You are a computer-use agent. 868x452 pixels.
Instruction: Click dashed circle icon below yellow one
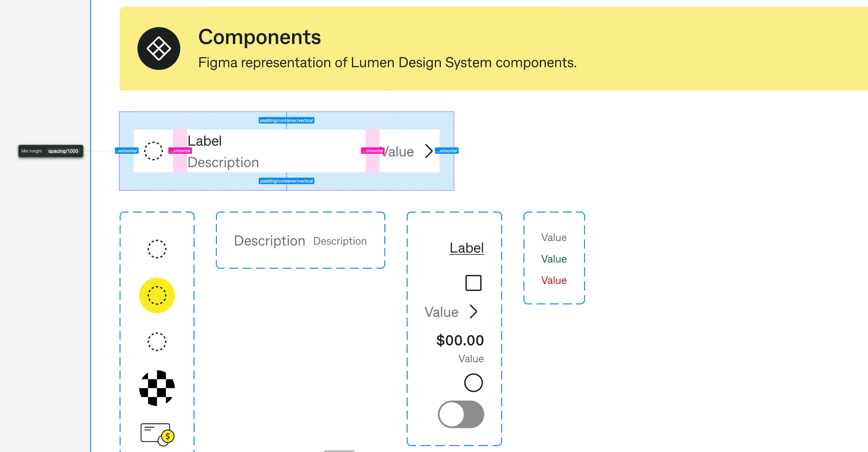(x=157, y=342)
